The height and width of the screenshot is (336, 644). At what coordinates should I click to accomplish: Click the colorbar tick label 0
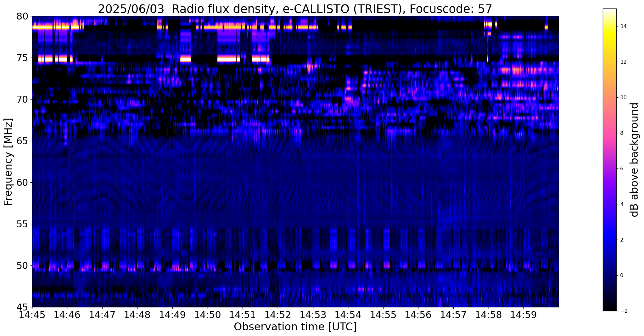tap(621, 276)
